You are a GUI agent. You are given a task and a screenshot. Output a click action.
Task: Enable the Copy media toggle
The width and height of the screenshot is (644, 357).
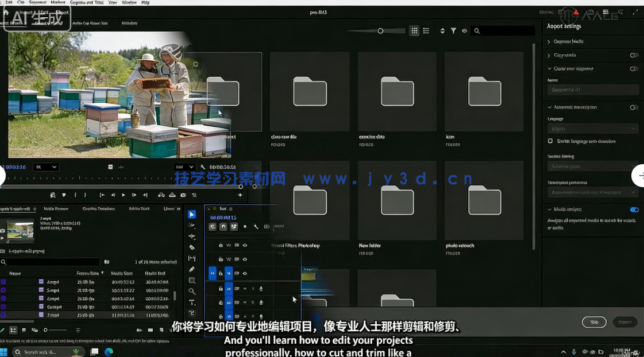[x=634, y=55]
